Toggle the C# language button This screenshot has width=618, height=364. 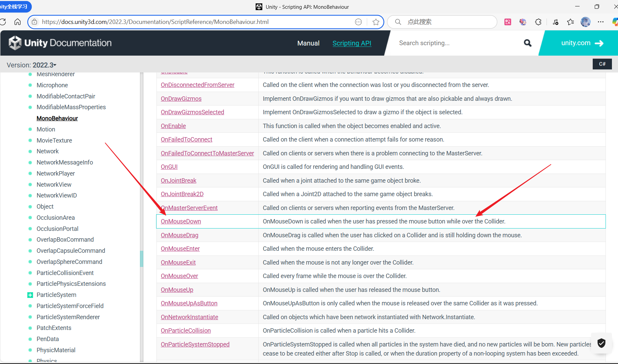tap(602, 64)
